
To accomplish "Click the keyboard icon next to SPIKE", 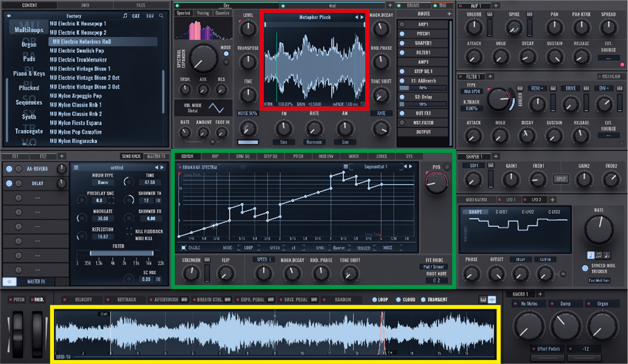I will [530, 14].
